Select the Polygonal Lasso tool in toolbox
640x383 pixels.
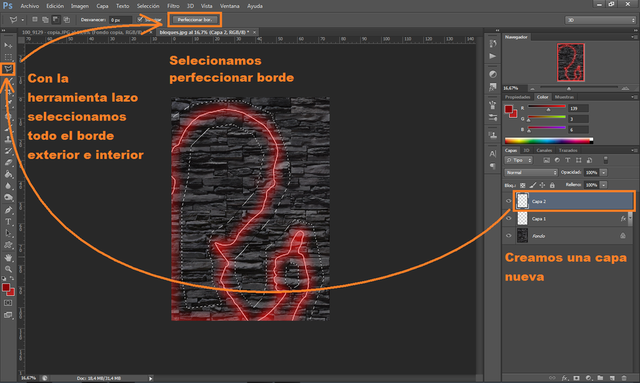point(8,69)
